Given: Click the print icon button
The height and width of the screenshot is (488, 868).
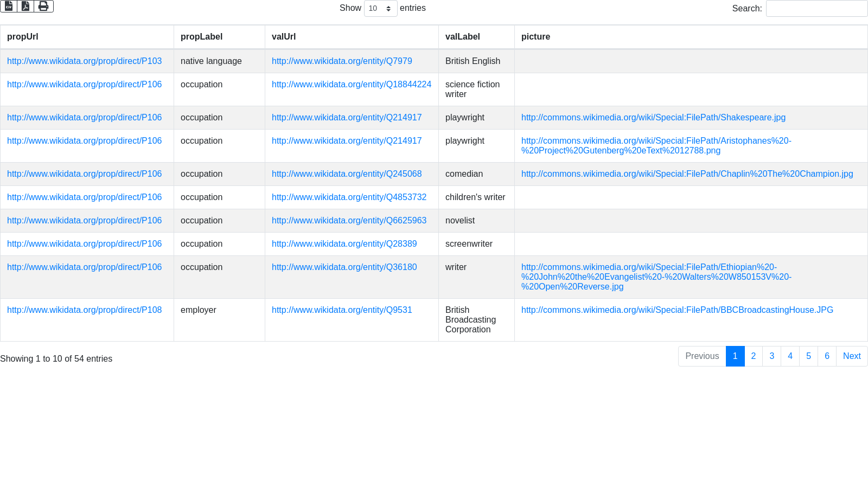Looking at the screenshot, I should tap(43, 6).
